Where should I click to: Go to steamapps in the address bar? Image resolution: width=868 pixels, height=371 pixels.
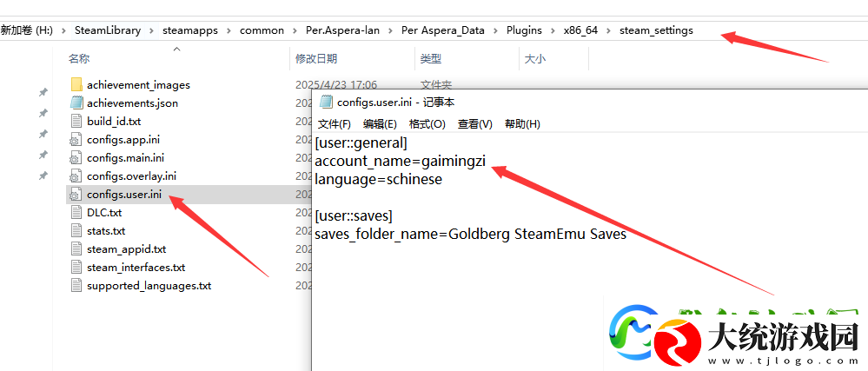click(x=190, y=30)
